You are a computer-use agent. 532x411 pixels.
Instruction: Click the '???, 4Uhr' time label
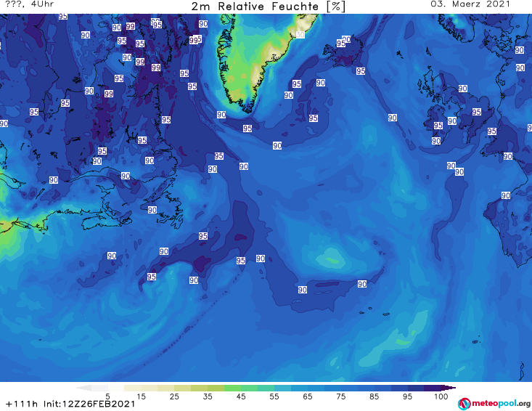point(30,4)
